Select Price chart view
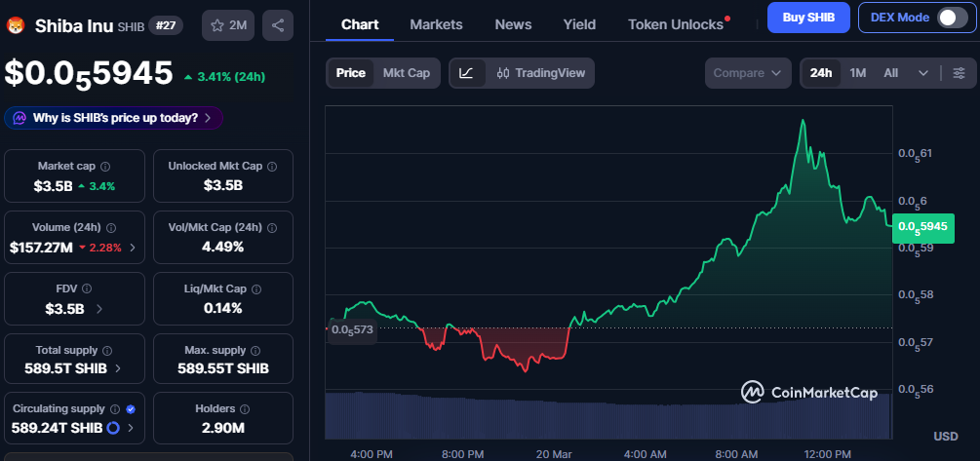The width and height of the screenshot is (980, 461). click(351, 73)
